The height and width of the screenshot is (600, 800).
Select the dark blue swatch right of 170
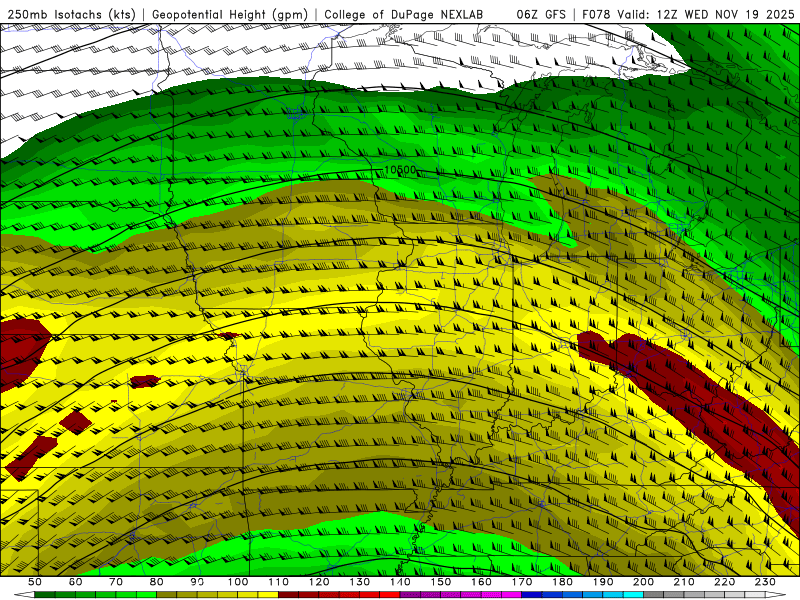(532, 595)
